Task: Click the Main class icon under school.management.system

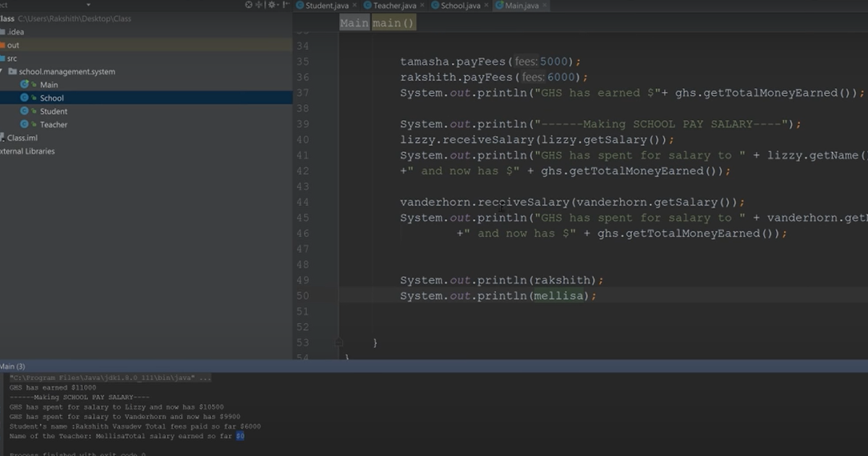Action: [x=24, y=85]
